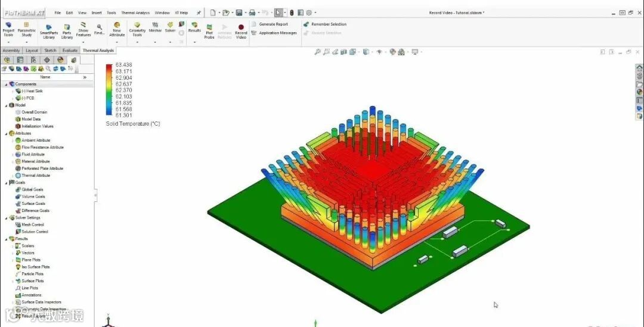Open Geometry Tools in the ribbon
This screenshot has width=644, height=327.
137,30
